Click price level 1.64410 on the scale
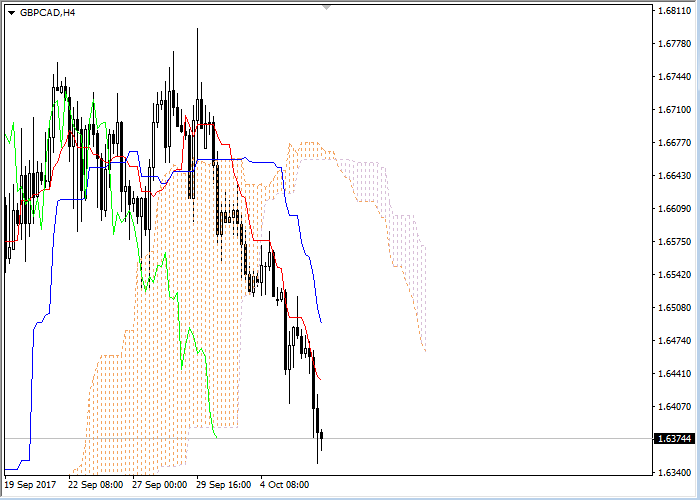Image resolution: width=700 pixels, height=500 pixels. (x=674, y=374)
